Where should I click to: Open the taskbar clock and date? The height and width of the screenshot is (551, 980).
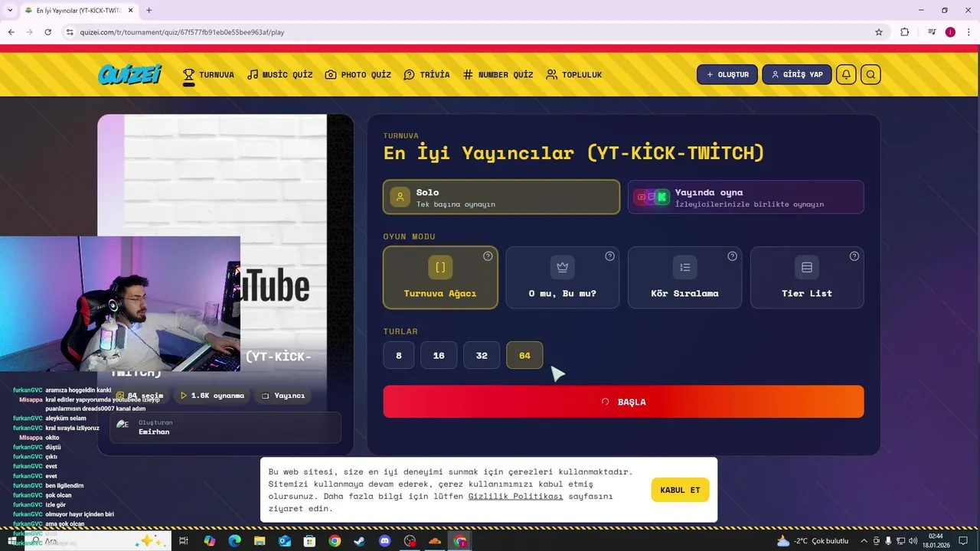[936, 541]
